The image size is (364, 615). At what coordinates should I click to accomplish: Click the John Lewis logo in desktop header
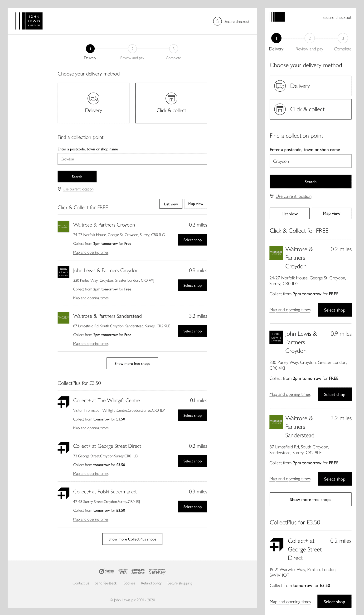pos(29,21)
